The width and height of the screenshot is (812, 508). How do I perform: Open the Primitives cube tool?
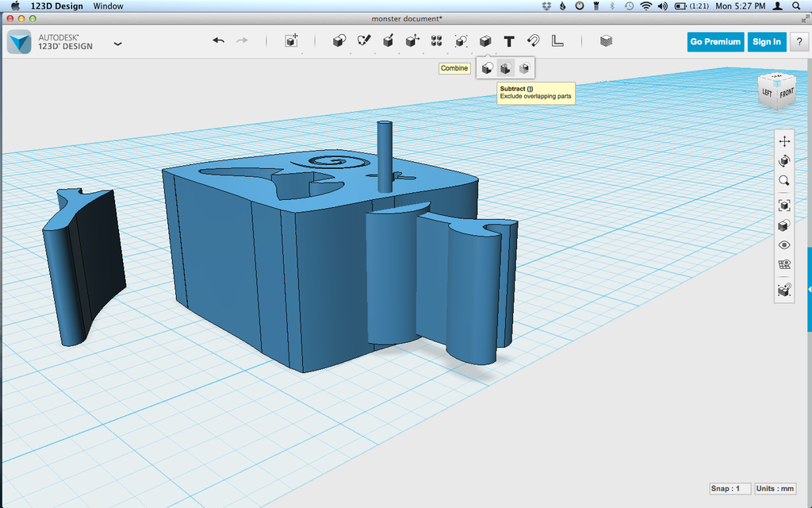[339, 41]
